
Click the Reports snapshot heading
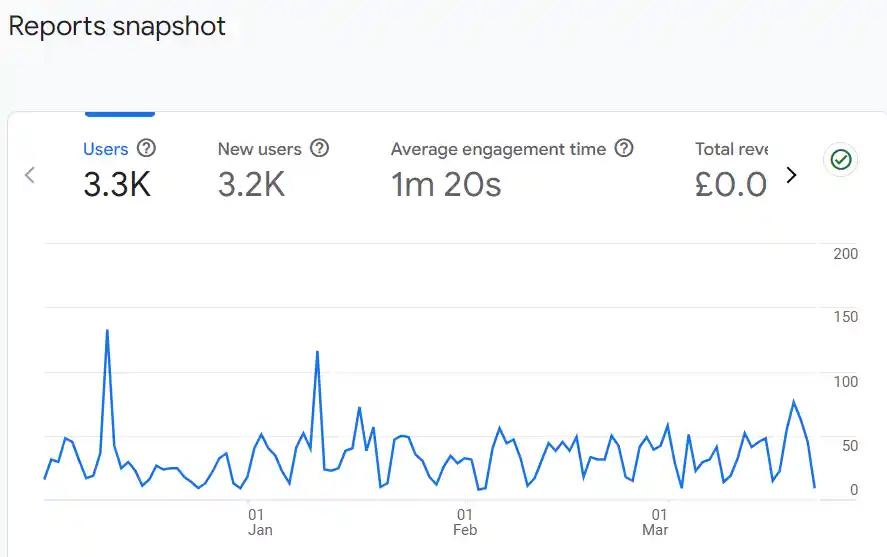(117, 26)
